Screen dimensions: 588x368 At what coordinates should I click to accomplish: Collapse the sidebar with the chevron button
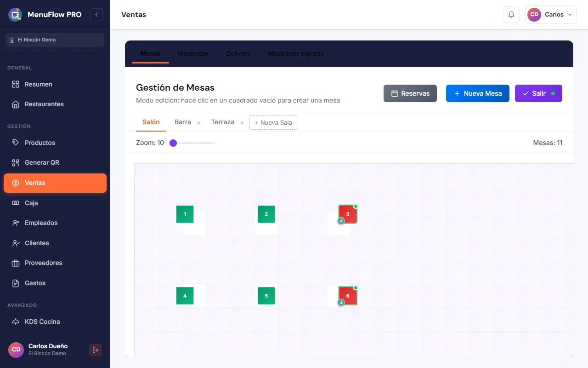coord(96,15)
